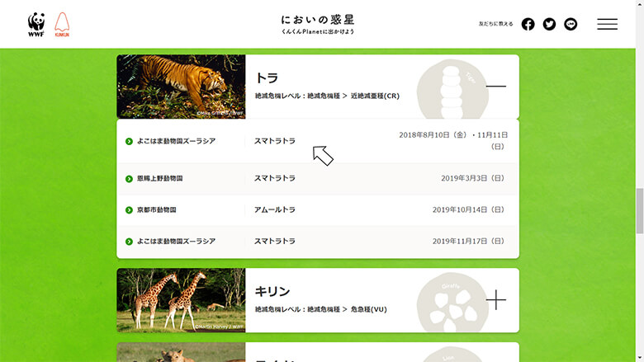Click the date 2019年3月3日（日）

(473, 178)
